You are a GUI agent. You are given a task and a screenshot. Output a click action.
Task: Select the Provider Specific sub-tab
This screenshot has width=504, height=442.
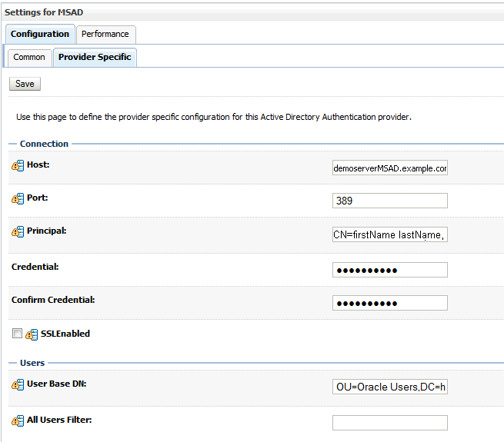[95, 57]
